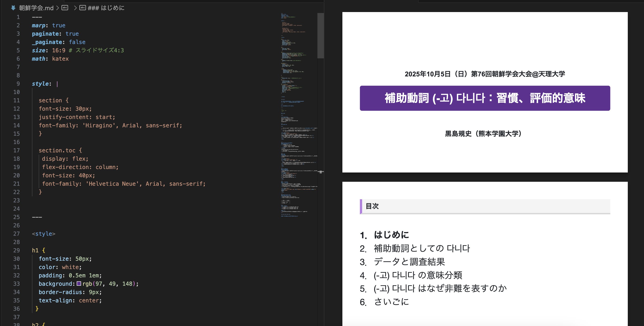Click the markdown file icon in breadcrumb
This screenshot has height=326, width=644.
pos(13,8)
